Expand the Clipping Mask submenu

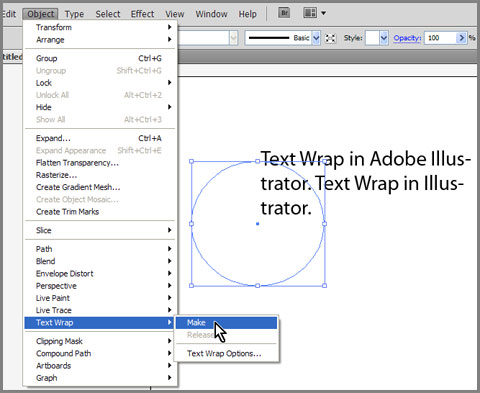click(100, 341)
